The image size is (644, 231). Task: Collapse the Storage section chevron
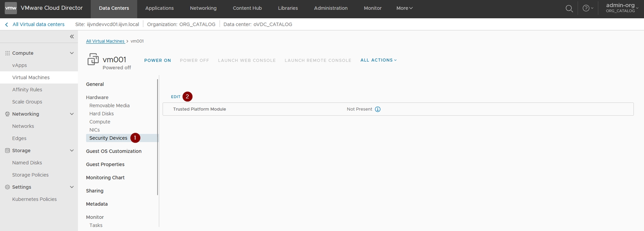[72, 151]
